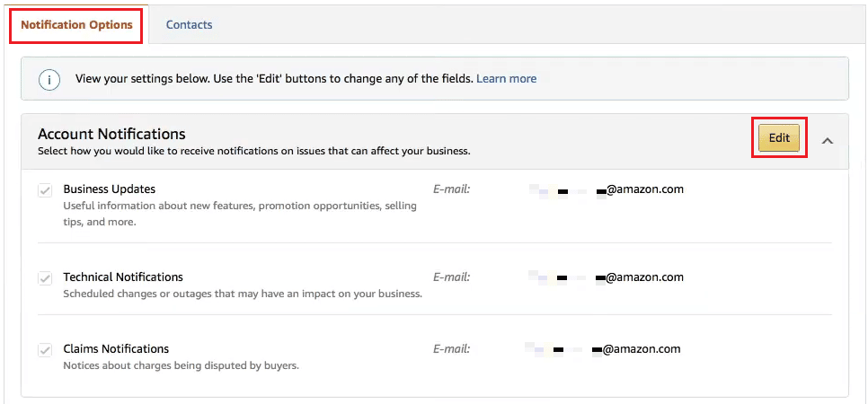This screenshot has height=404, width=868.
Task: Click the Business Updates email address
Action: pos(607,189)
